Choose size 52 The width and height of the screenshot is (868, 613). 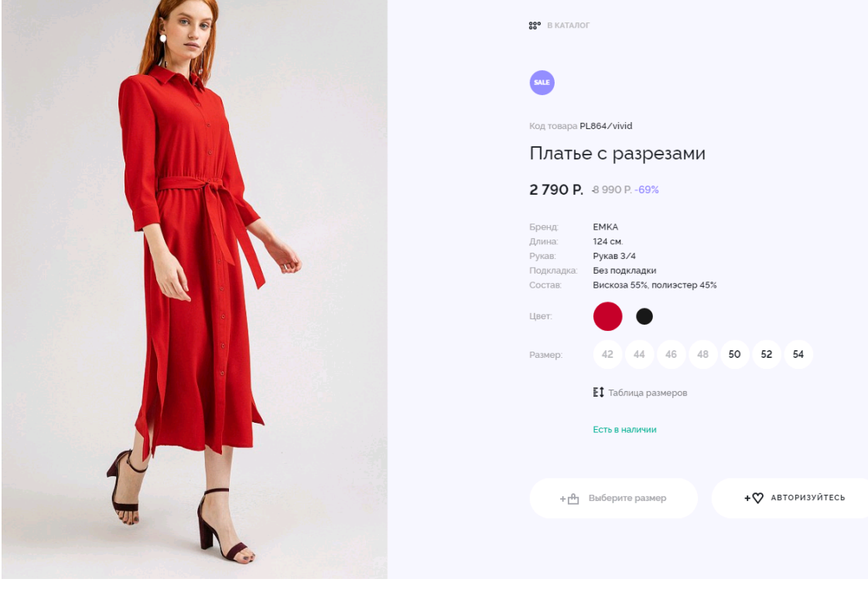click(x=766, y=354)
